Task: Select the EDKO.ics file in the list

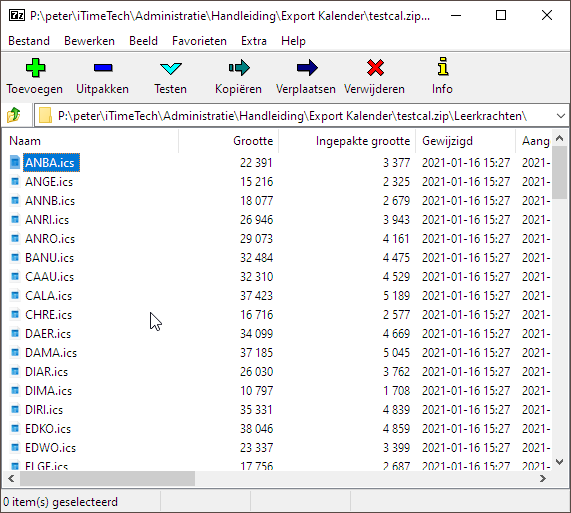Action: coord(48,429)
